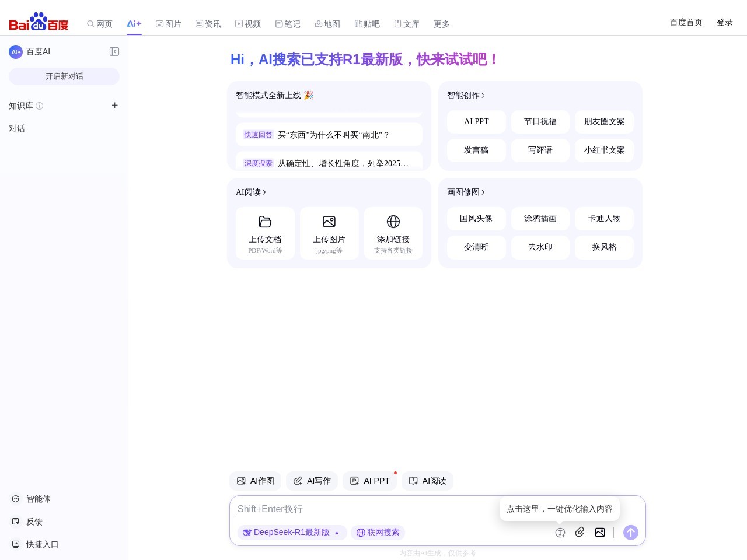The height and width of the screenshot is (560, 747).
Task: Open the 更多 menu in top navigation
Action: click(442, 24)
